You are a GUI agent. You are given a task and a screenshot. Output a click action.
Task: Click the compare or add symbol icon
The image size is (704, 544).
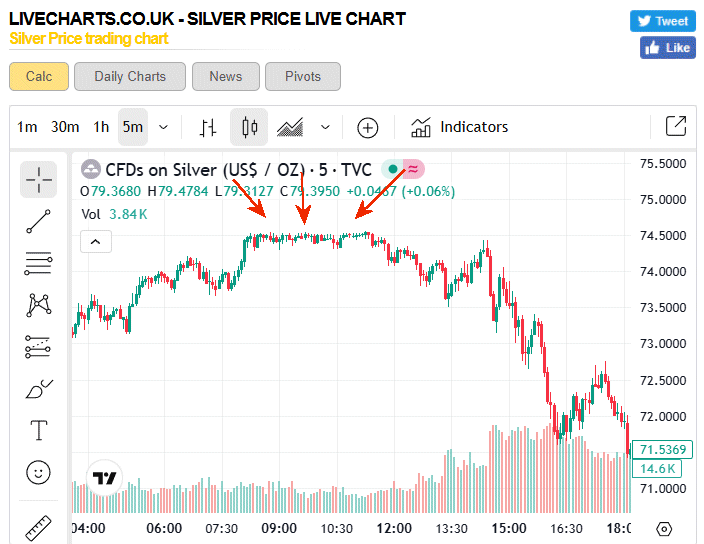(x=368, y=127)
